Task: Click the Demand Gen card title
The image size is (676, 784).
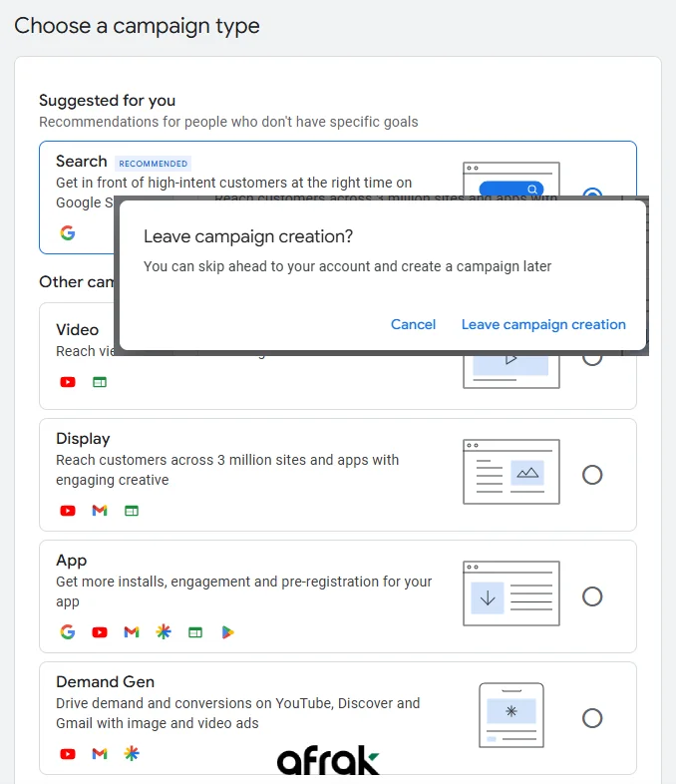Action: click(x=105, y=682)
